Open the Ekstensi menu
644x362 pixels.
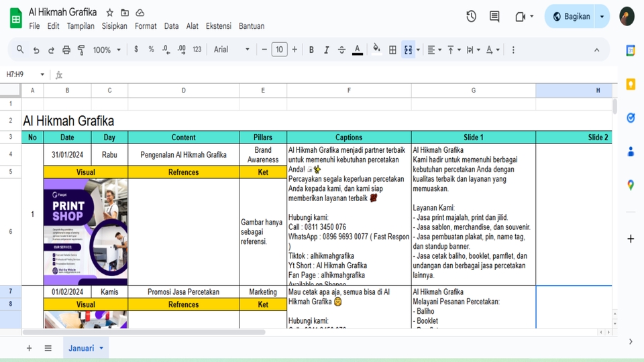(219, 26)
